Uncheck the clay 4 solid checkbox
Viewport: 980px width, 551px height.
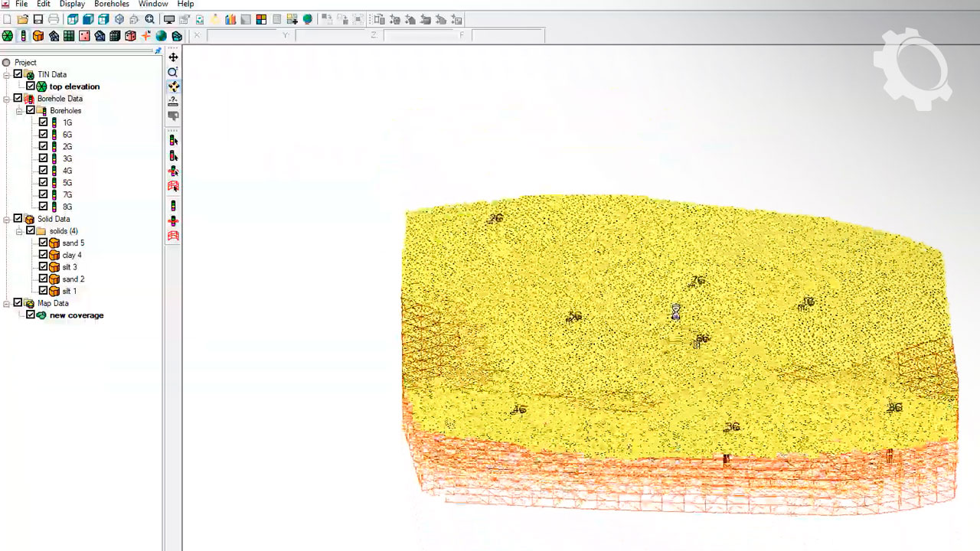44,255
